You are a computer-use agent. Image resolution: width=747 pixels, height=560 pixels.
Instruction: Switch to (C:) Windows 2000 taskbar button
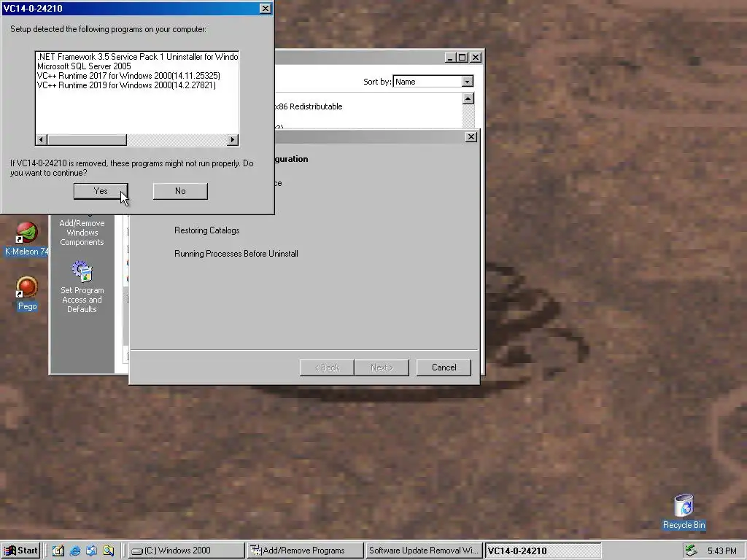click(186, 551)
